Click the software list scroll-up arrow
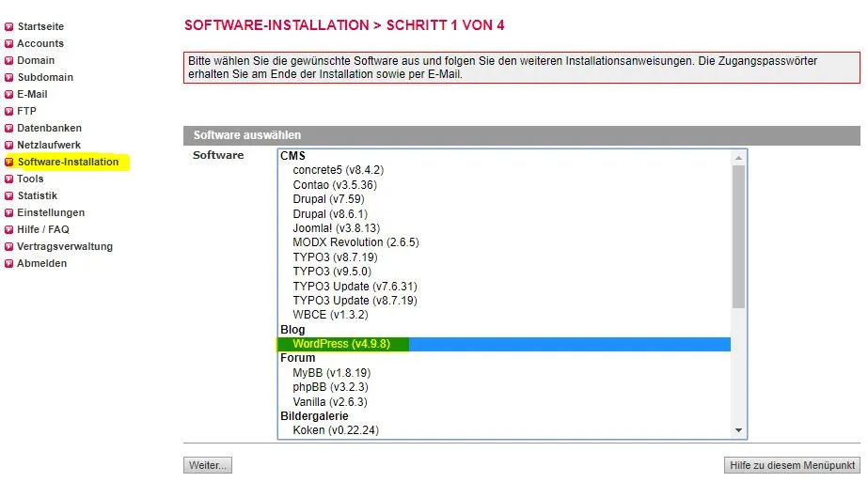Viewport: 868px width, 498px height. tap(738, 158)
